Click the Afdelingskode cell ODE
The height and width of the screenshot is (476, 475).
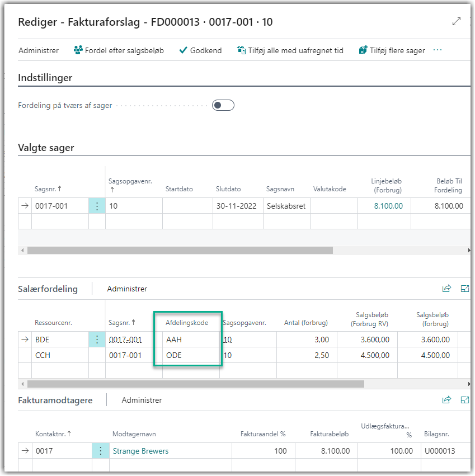coord(191,356)
